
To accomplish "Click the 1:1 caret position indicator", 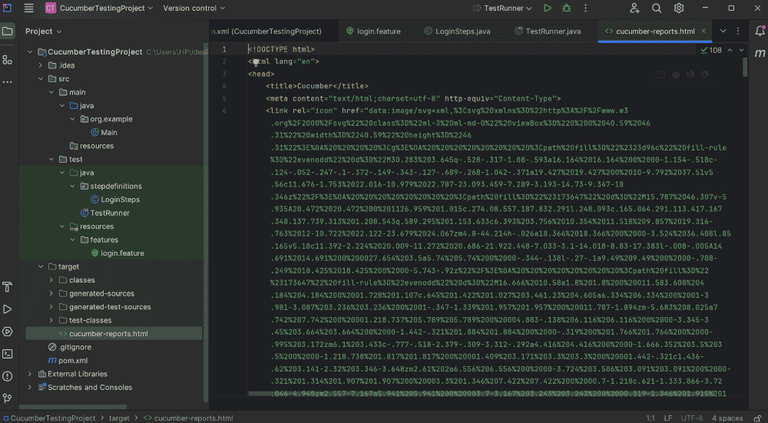I will [650, 418].
